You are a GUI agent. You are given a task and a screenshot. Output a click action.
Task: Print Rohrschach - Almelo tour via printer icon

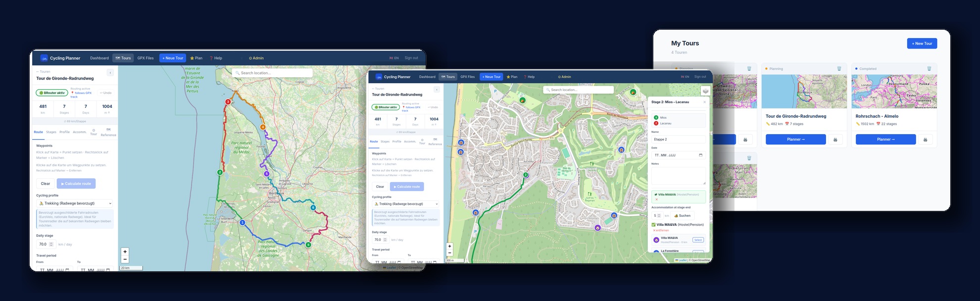925,140
